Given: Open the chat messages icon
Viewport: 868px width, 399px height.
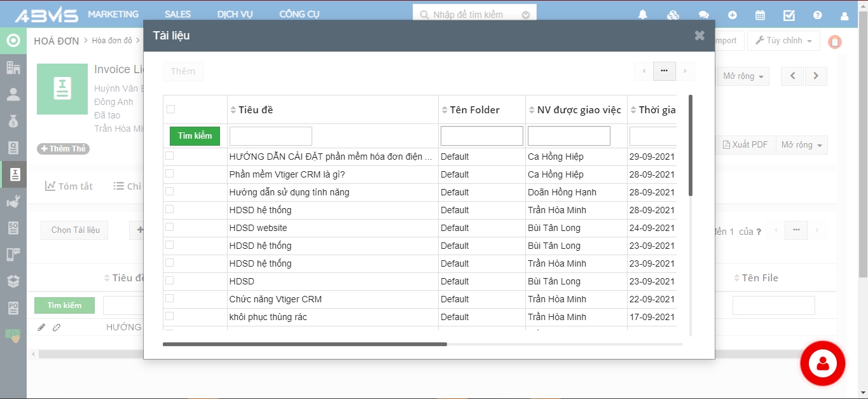Looking at the screenshot, I should coord(703,15).
